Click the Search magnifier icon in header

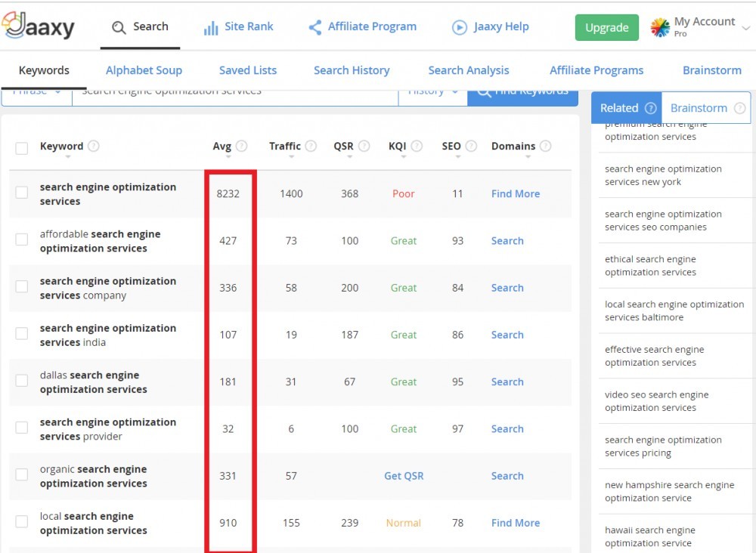pyautogui.click(x=119, y=27)
